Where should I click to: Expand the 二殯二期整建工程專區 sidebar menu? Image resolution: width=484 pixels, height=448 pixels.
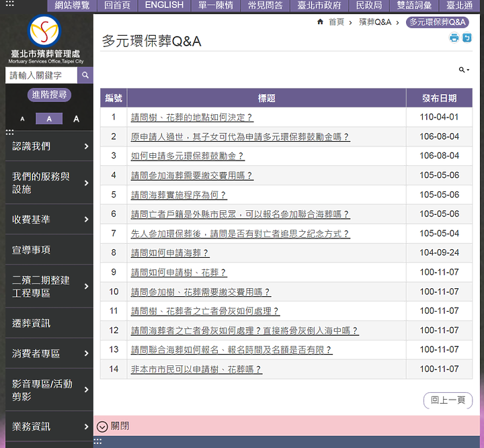click(x=49, y=286)
